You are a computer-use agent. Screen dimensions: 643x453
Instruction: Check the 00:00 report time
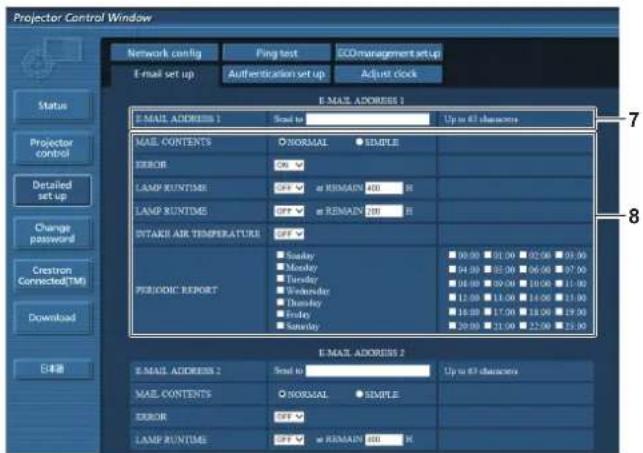click(452, 255)
